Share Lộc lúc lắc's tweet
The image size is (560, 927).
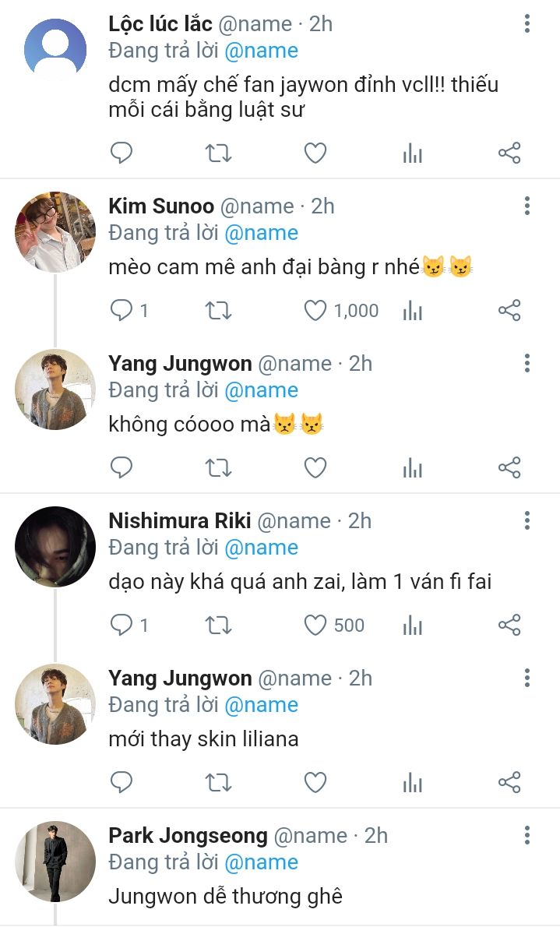point(509,153)
